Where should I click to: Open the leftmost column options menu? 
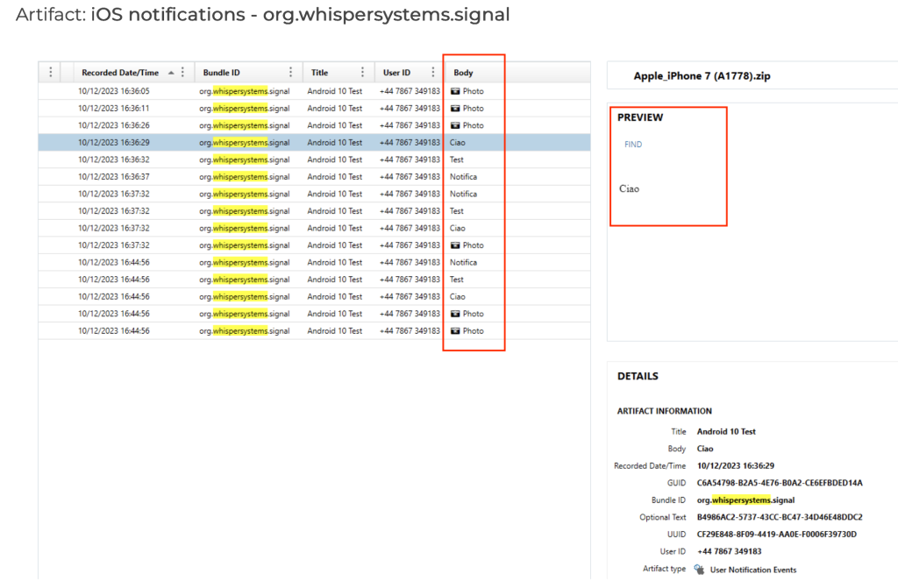pos(50,73)
